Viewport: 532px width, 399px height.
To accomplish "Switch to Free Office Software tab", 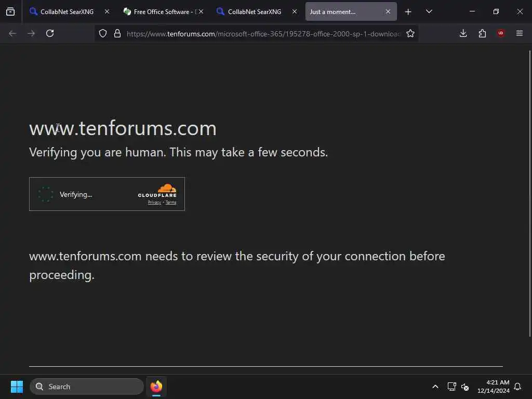I will 164,11.
